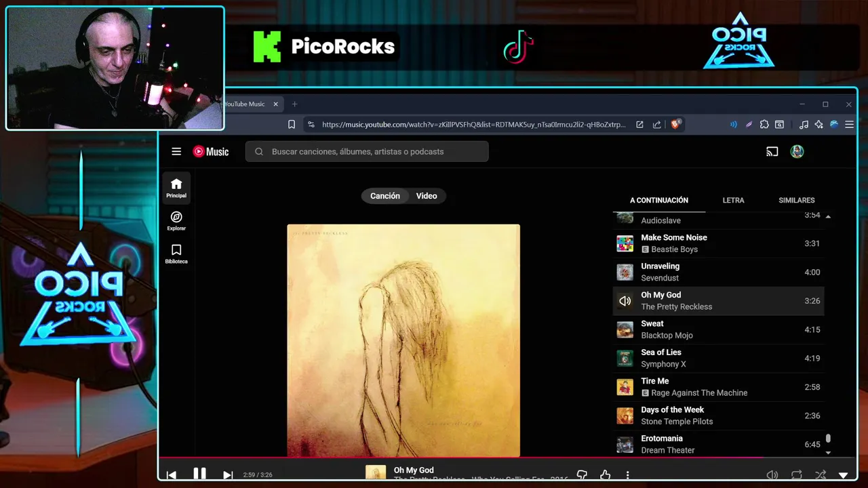Go to Principal home in sidebar
868x488 pixels.
pos(176,188)
